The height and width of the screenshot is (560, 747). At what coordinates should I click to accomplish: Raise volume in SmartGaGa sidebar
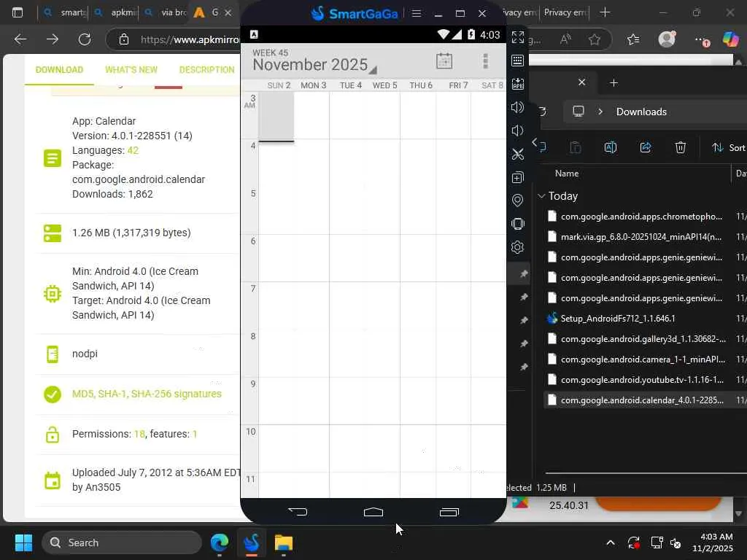[x=517, y=107]
